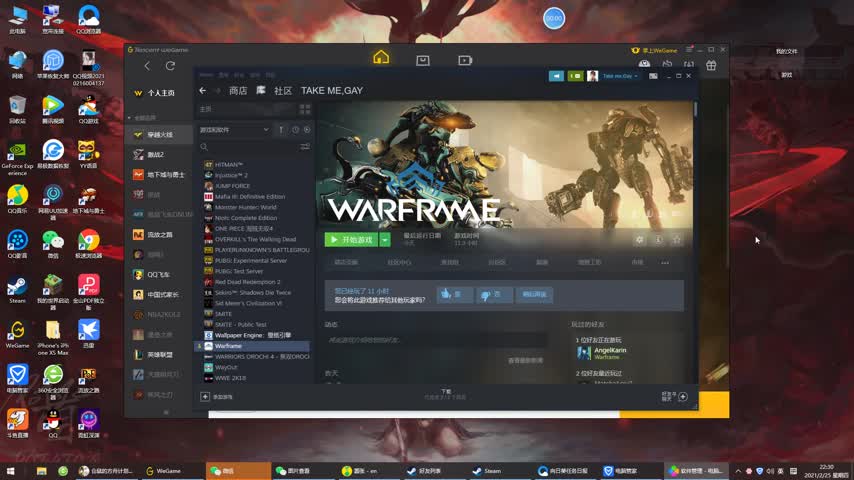854x480 pixels.
Task: Open advanced filter sliders icon
Action: click(305, 147)
